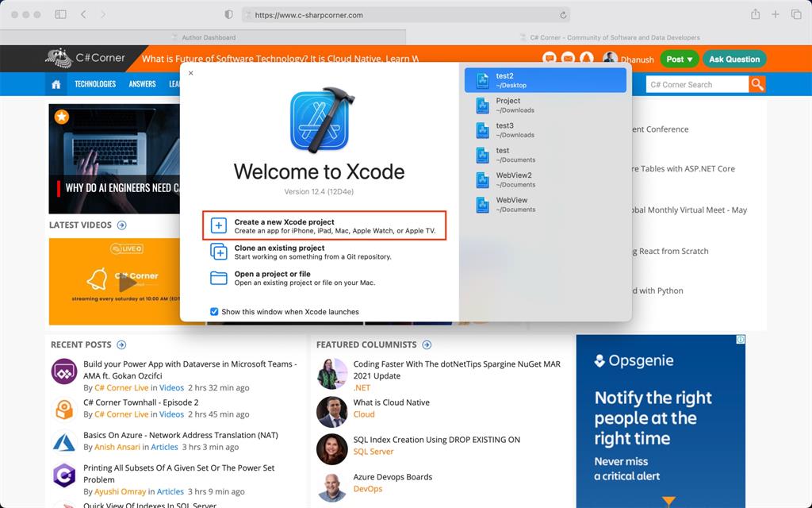Go to the C# Corner home icon
This screenshot has height=508, width=812.
(56, 84)
